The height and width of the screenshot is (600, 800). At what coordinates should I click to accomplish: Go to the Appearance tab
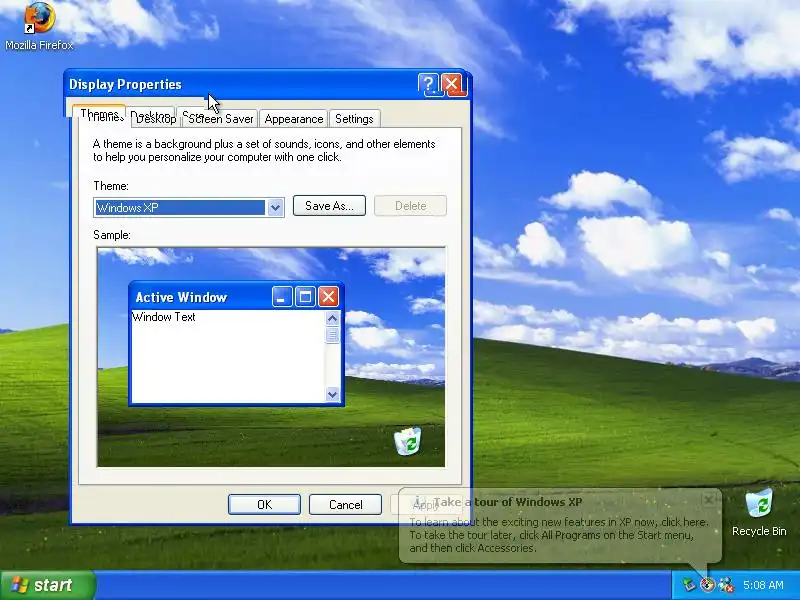[x=293, y=119]
